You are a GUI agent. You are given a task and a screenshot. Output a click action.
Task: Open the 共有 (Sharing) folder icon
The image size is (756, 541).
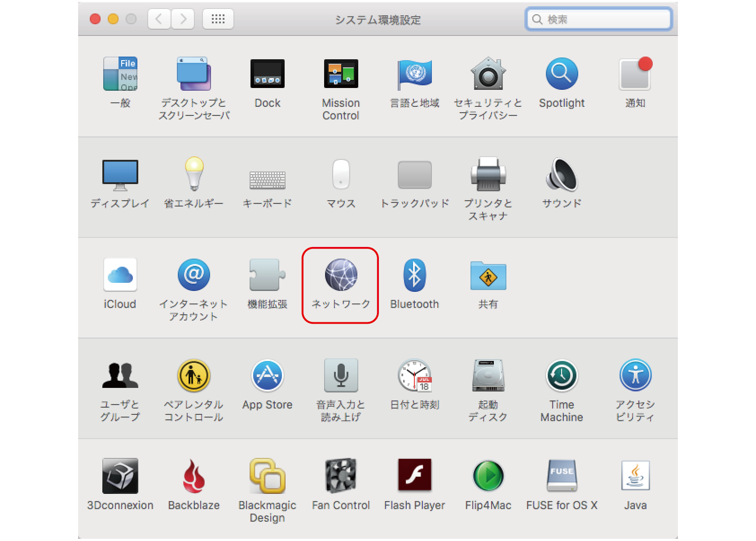tap(488, 275)
